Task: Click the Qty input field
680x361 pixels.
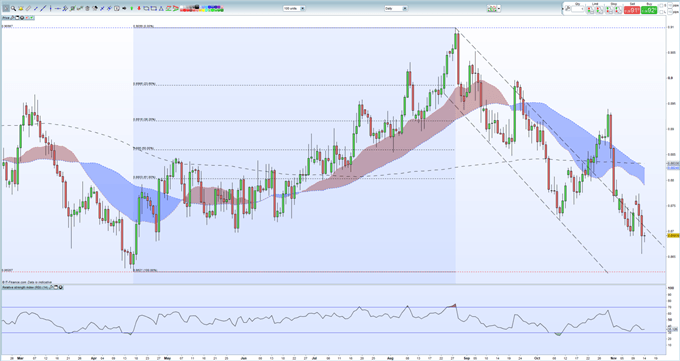Action: [578, 9]
